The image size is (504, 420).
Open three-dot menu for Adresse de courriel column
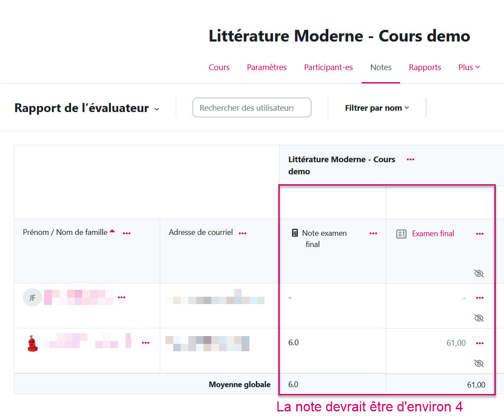pyautogui.click(x=242, y=233)
